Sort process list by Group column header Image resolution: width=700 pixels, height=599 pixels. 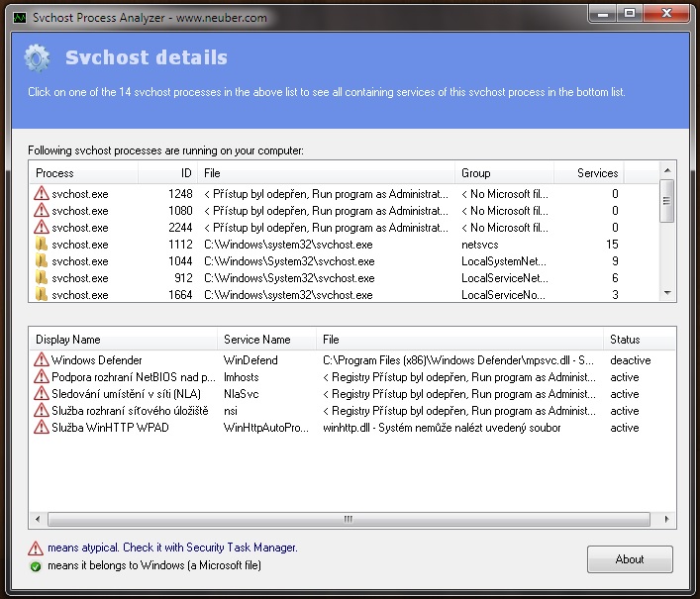coord(475,173)
